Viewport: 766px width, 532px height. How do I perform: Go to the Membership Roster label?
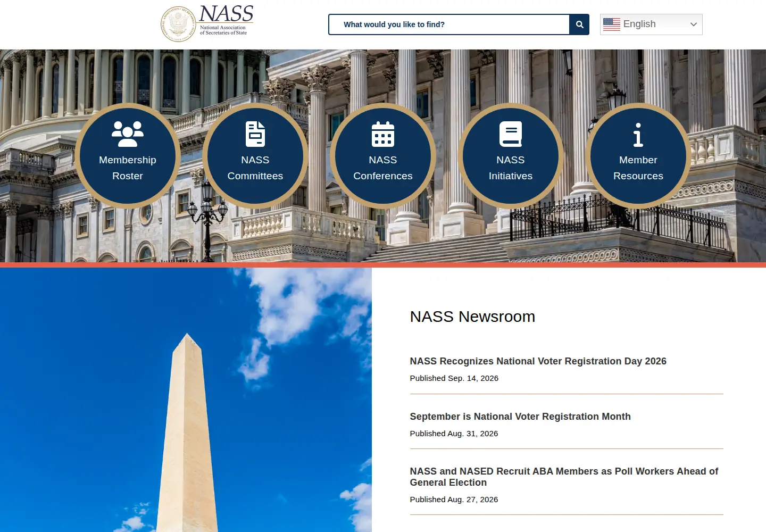[128, 168]
